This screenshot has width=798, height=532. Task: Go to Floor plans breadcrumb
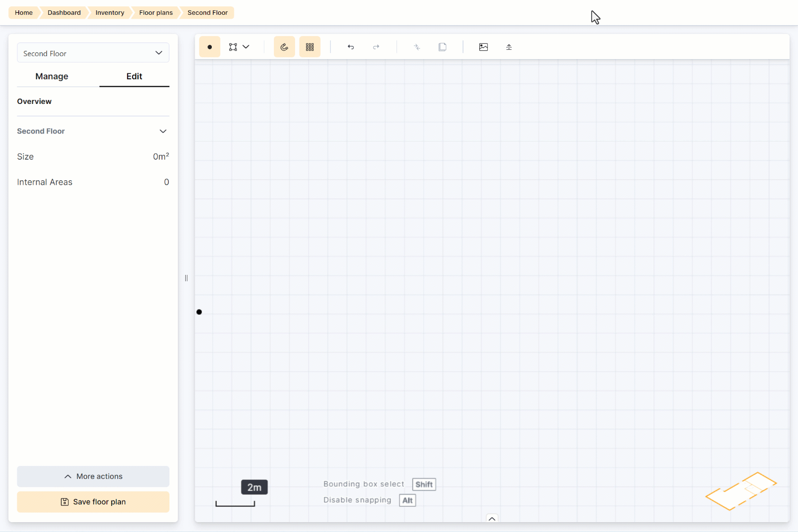[156, 12]
